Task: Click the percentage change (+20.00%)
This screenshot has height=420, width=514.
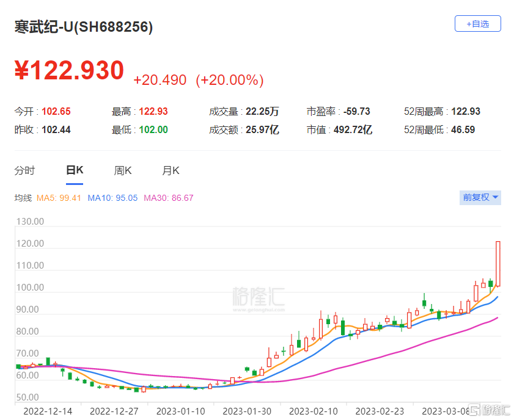Action: (x=229, y=80)
